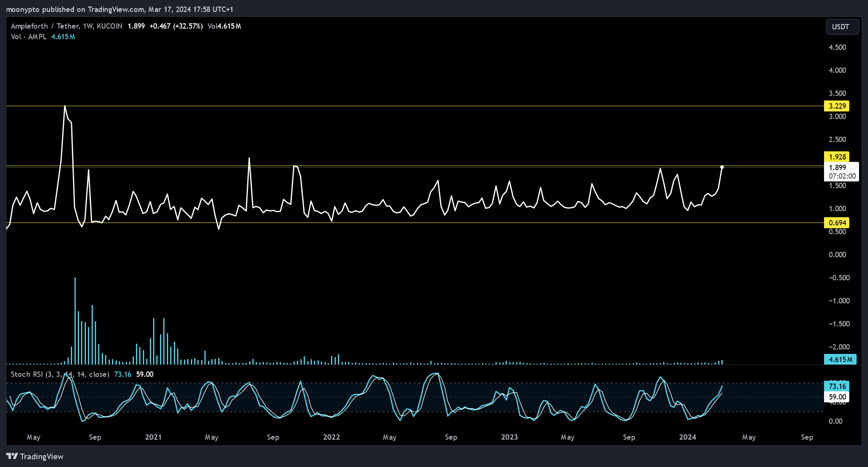This screenshot has width=868, height=467.
Task: Click the 4.615M volume axis label
Action: point(840,360)
